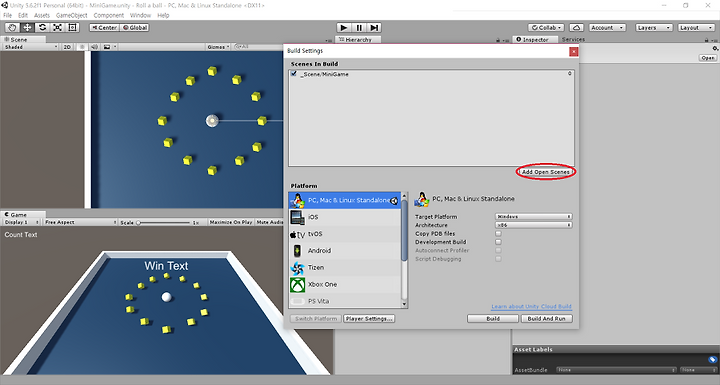Select the tvOS platform
The height and width of the screenshot is (385, 720).
pos(345,234)
